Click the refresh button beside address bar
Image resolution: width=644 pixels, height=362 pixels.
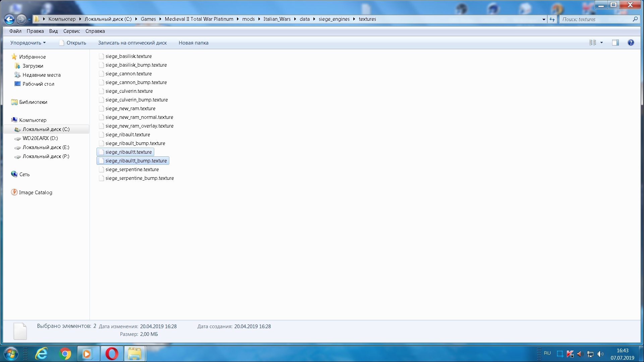coord(552,19)
